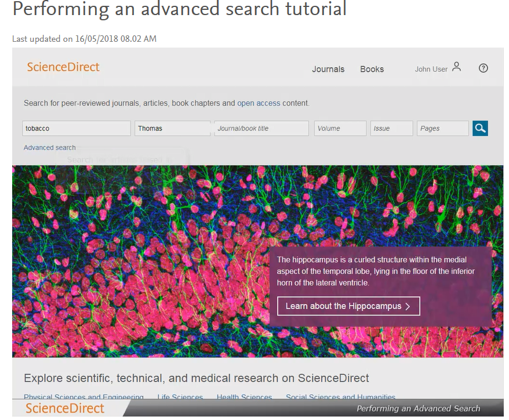Click the blue search magnifier icon
Viewport: 509px width, 420px height.
coord(479,128)
